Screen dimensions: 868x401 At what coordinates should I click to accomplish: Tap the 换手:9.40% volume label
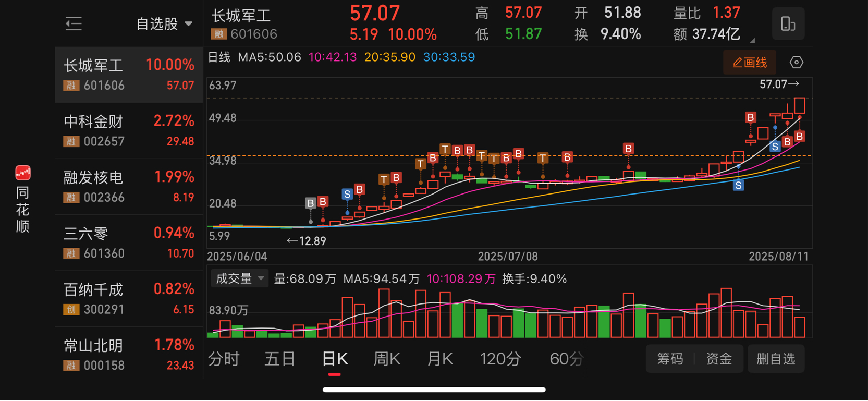[x=534, y=279]
